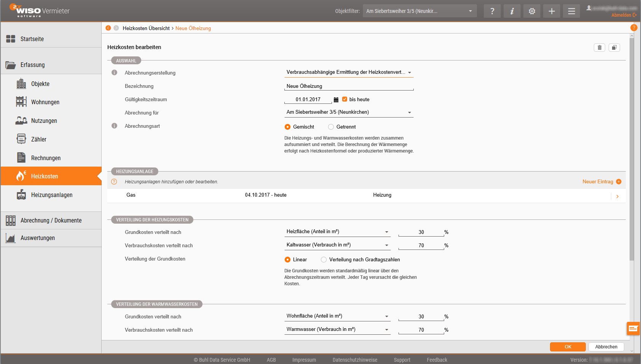Screen dimensions: 641x364
Task: Switch to Heizkosten Übersicht via the breadcrumb
Action: (x=147, y=28)
